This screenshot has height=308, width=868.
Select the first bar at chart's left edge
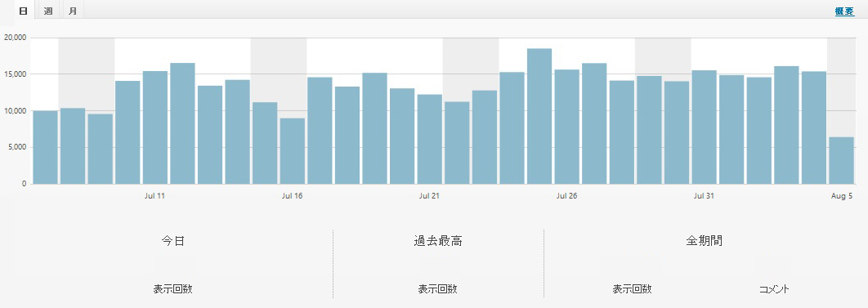pos(46,147)
